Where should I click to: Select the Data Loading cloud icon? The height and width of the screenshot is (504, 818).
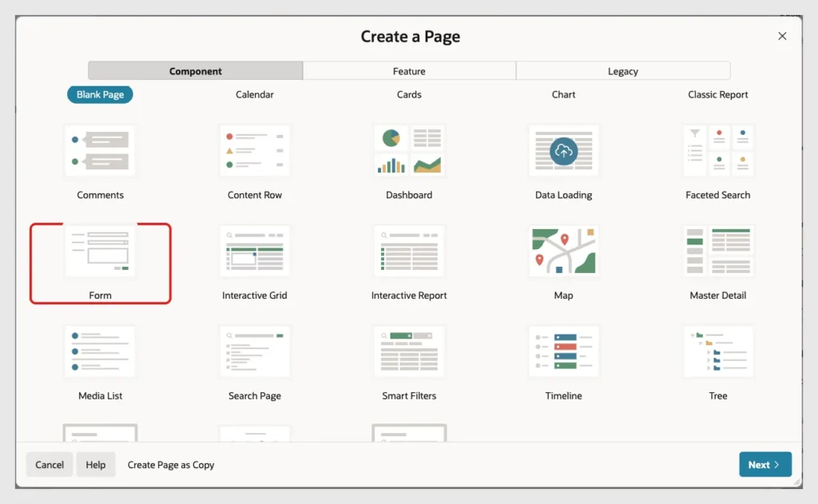click(563, 151)
